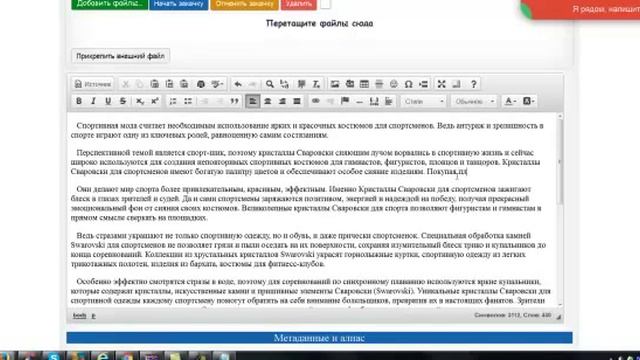Open the Стили styles dropdown

[423, 101]
